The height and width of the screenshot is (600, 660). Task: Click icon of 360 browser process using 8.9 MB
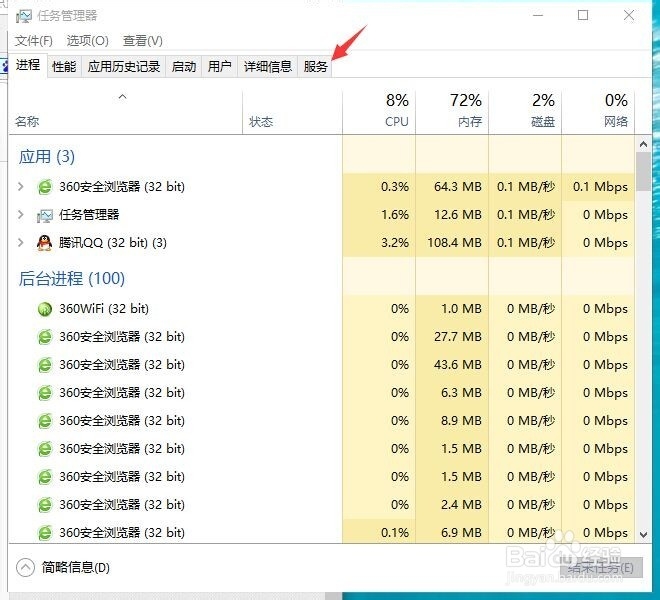click(45, 421)
